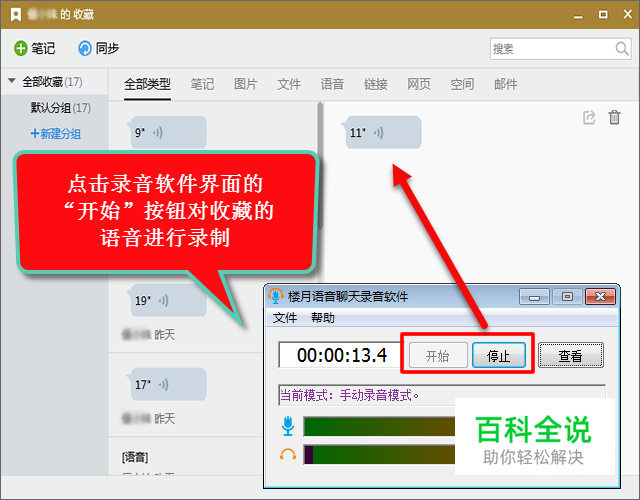This screenshot has width=640, height=500.
Task: Click the orange headphone icon in recorder
Action: 288,454
